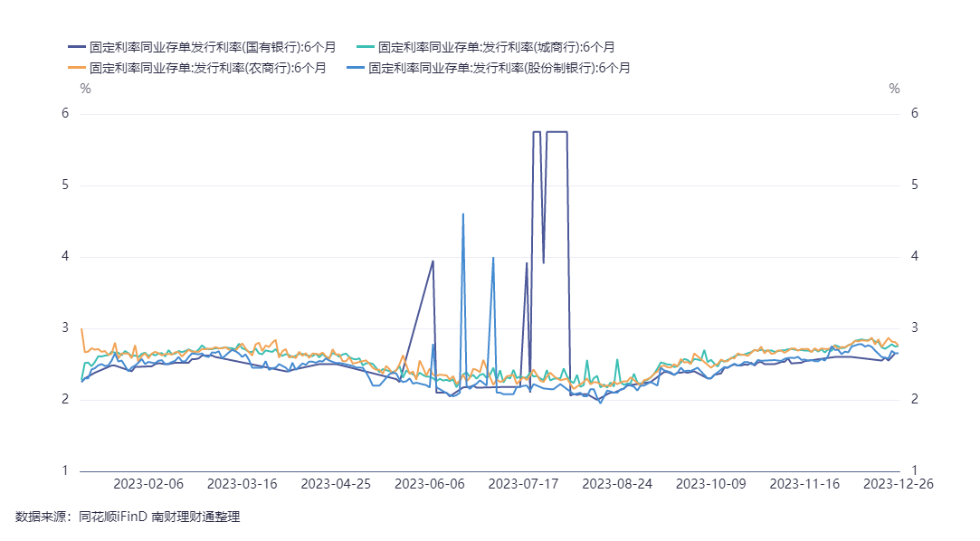Select the 2023-02-06 x-axis date label
Screen dimensions: 980x541
click(x=148, y=484)
